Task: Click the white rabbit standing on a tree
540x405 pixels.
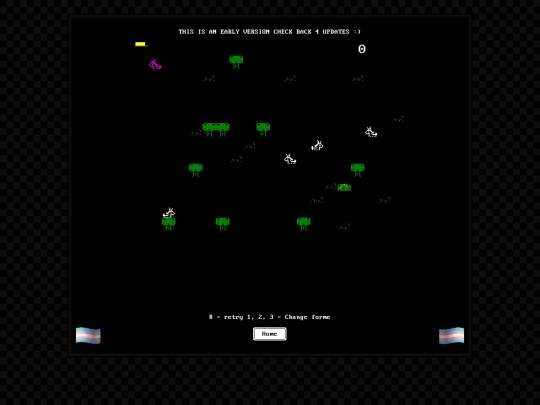Action: tap(169, 213)
